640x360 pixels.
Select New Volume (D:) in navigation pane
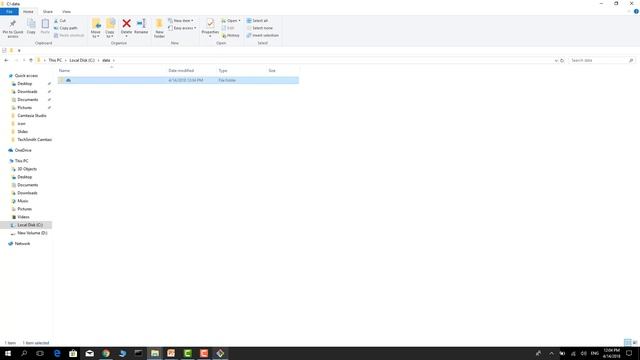32,233
